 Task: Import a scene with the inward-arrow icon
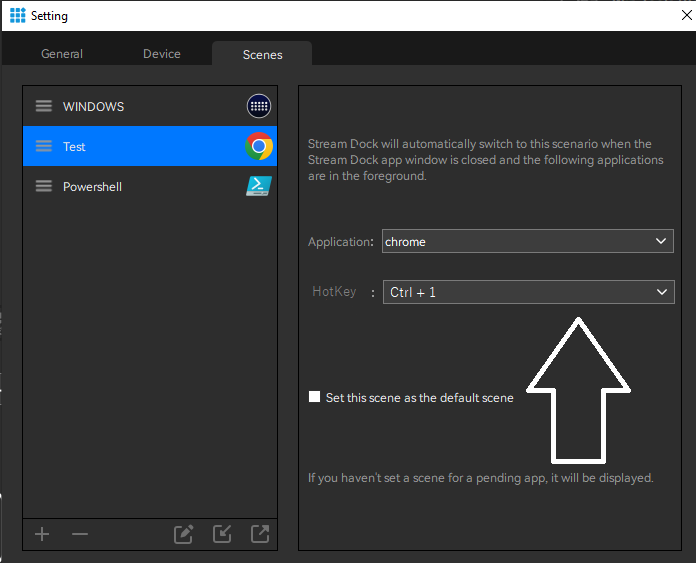(222, 534)
